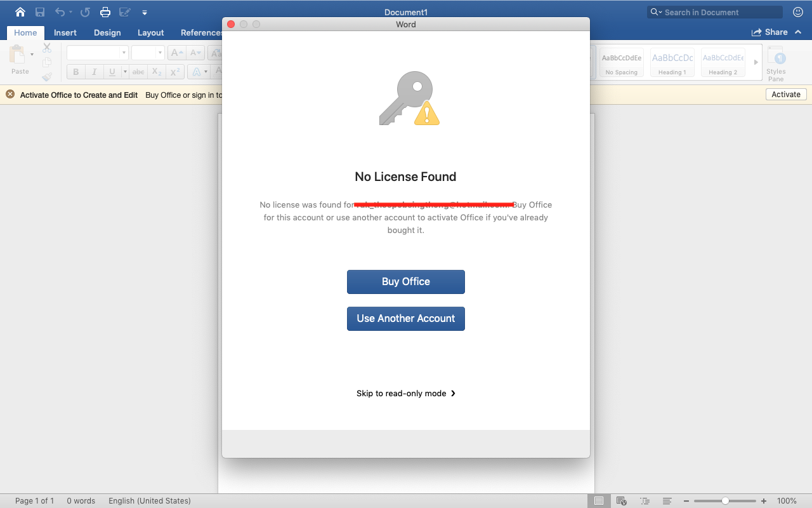Click the zoom out minus button

[x=687, y=501]
